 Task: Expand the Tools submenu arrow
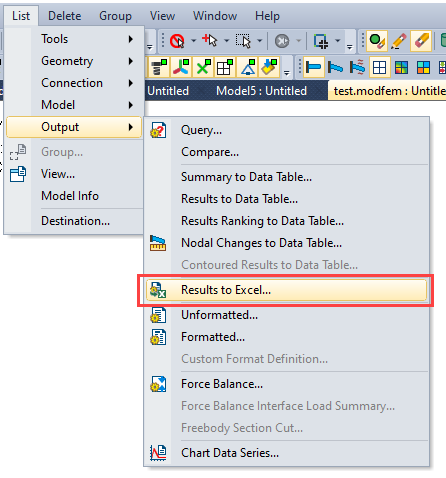click(x=131, y=39)
